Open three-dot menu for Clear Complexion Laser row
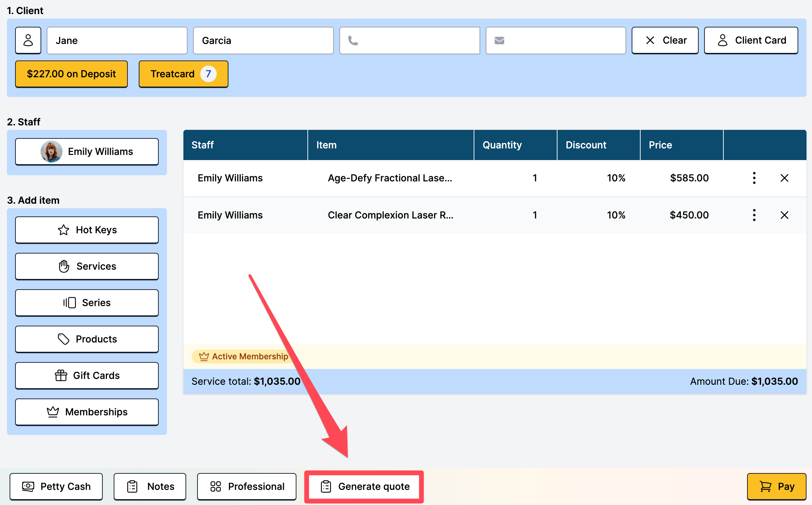 click(754, 215)
